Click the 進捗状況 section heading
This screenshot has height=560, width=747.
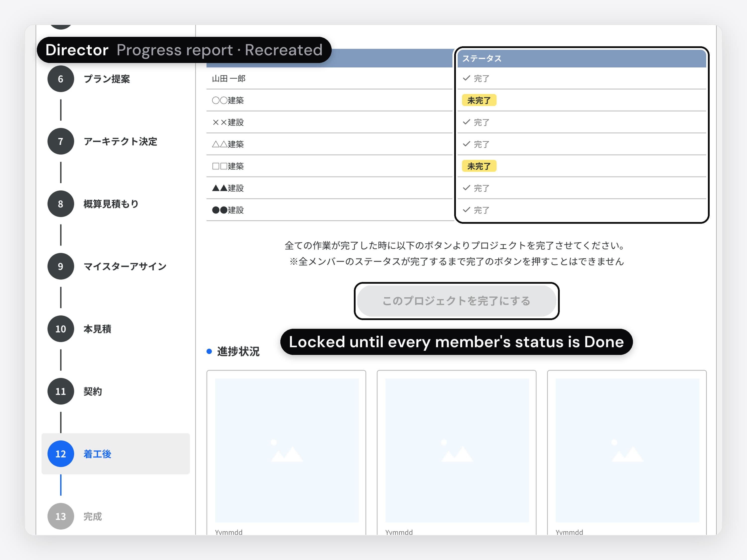(238, 351)
